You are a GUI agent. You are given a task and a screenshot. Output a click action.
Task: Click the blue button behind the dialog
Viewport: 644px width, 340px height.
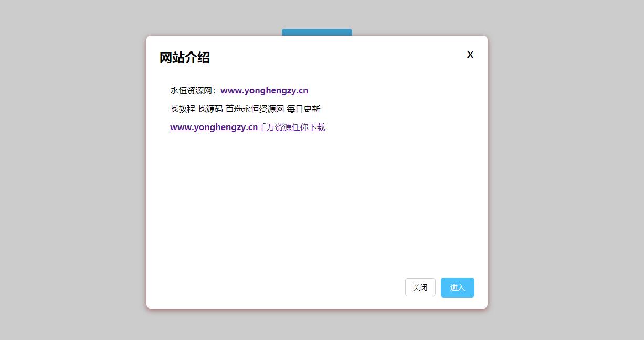click(317, 32)
